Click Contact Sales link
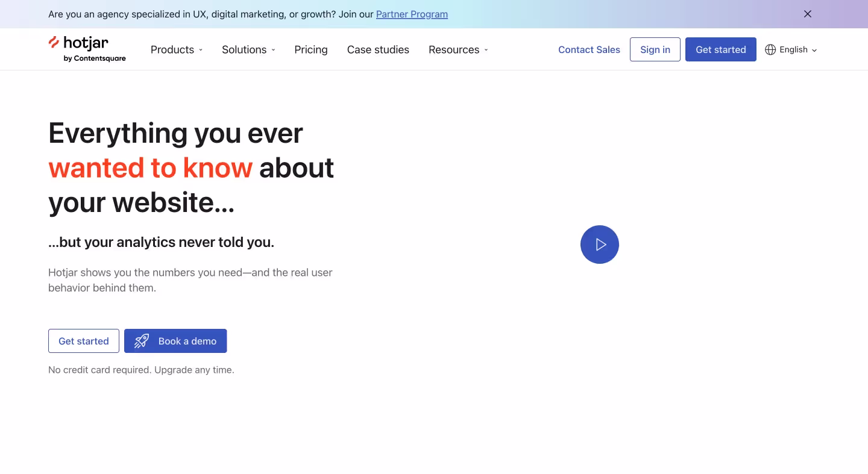The width and height of the screenshot is (868, 474). 589,50
